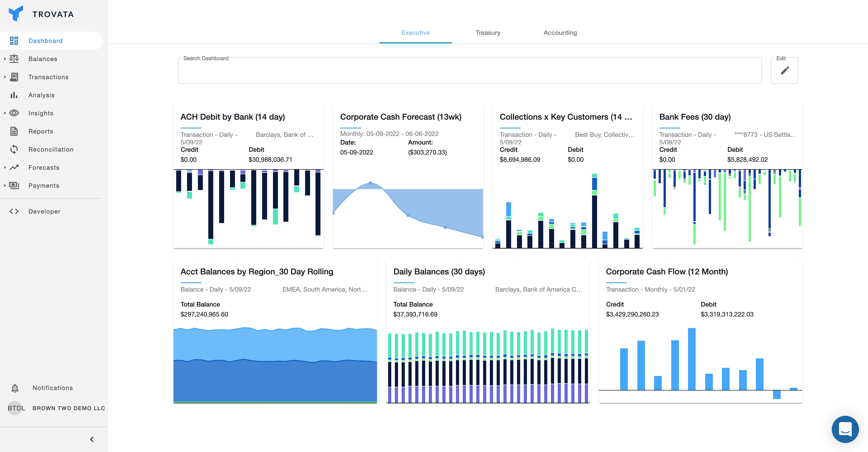868x452 pixels.
Task: Select the Reports icon in the sidebar
Action: click(x=14, y=131)
